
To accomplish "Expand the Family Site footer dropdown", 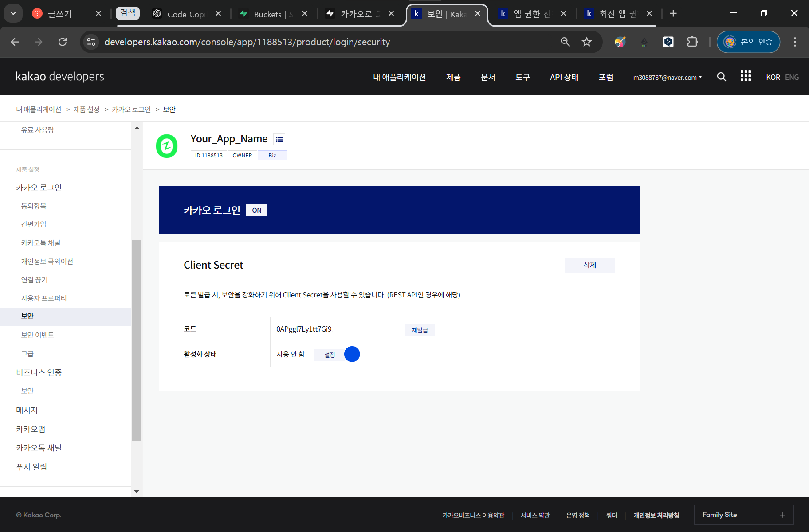I will pos(744,515).
